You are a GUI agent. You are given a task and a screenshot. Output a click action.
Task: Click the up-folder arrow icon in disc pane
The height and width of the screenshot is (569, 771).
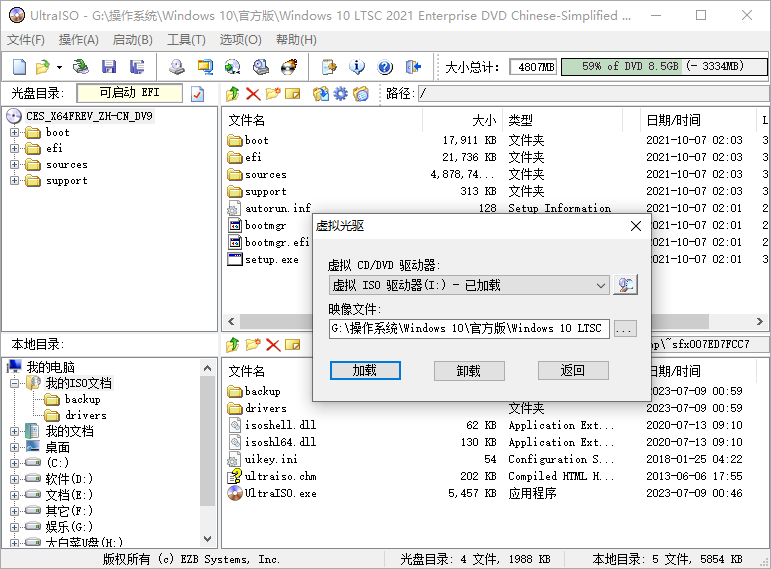tap(233, 94)
